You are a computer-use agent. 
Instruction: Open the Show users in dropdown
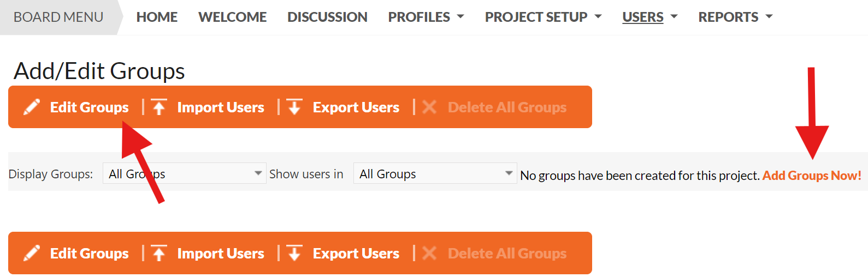pos(435,173)
